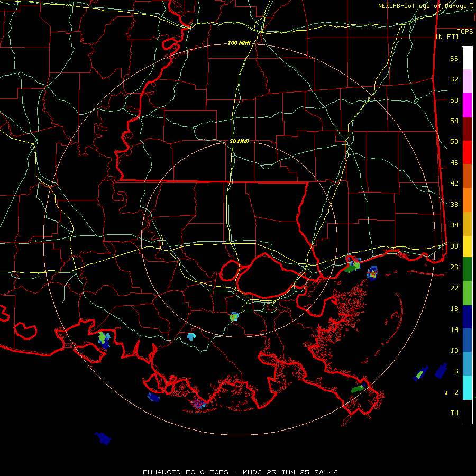Click the 'KHDC' radar site identifier
Viewport: 476px width, 476px height.
(253, 472)
